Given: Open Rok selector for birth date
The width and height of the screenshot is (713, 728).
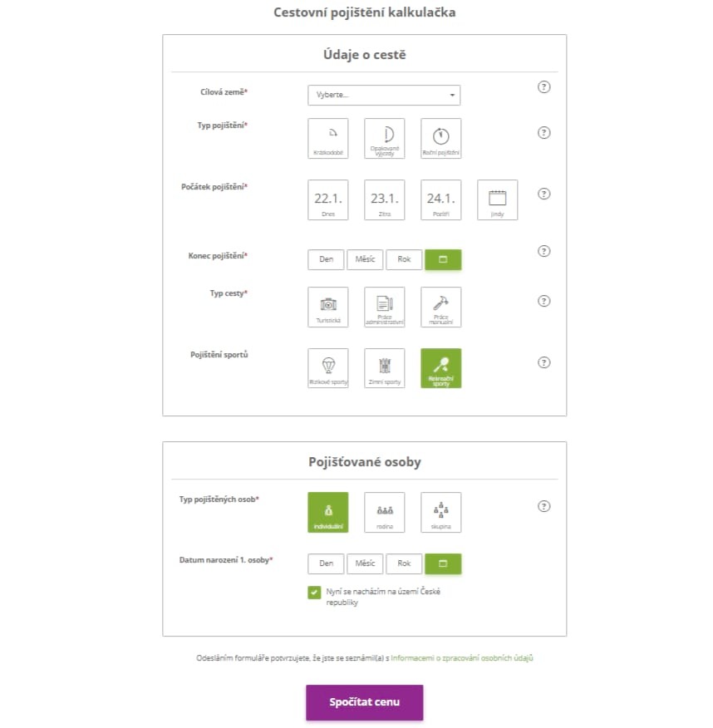Looking at the screenshot, I should pos(404,563).
